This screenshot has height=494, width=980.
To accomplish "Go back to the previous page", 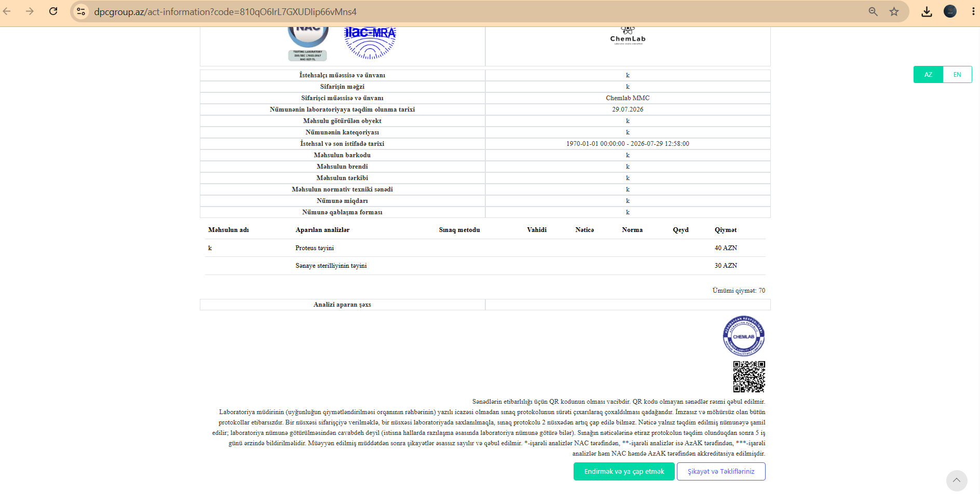I will click(x=7, y=11).
